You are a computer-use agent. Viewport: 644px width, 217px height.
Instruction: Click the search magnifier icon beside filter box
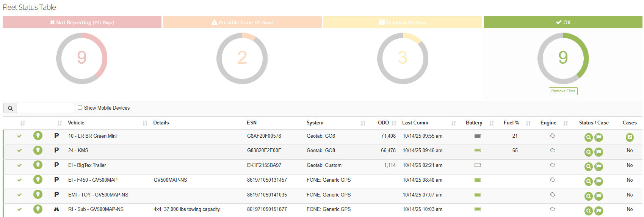coord(10,108)
